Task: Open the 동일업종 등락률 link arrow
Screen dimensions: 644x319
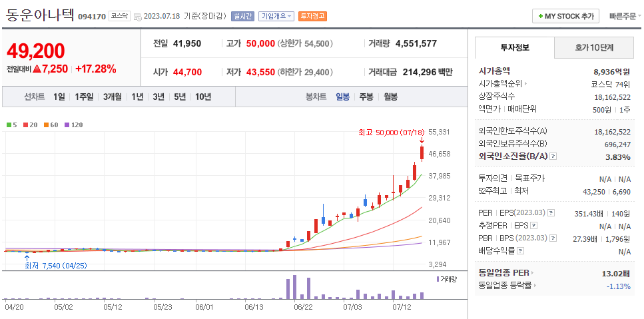Action: coord(535,285)
